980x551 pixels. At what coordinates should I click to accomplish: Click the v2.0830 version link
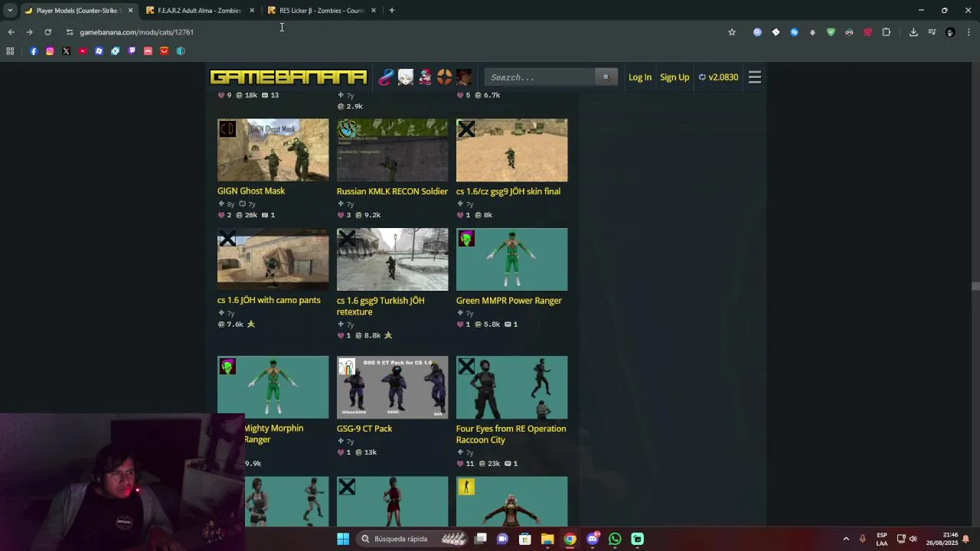click(718, 77)
